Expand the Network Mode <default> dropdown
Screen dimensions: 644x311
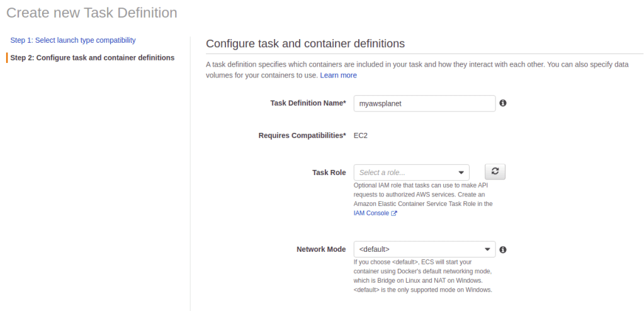click(424, 249)
